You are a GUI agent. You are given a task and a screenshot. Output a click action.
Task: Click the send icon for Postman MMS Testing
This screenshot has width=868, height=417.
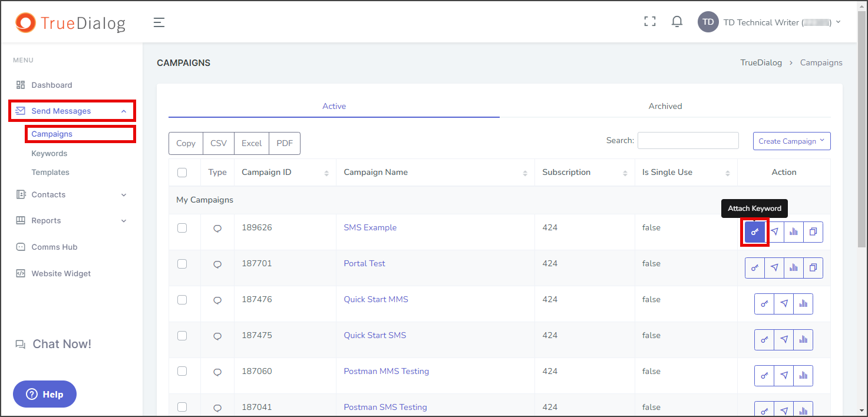(x=784, y=376)
